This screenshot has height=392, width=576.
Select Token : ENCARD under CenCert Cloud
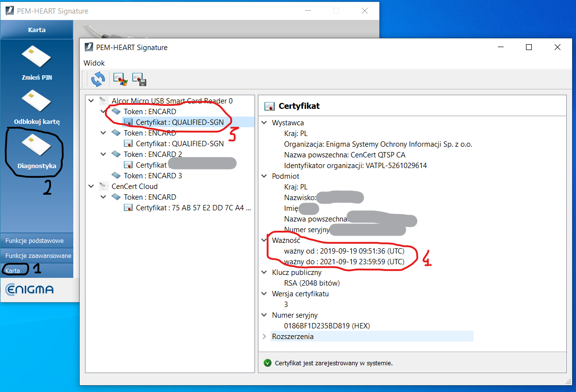point(150,197)
